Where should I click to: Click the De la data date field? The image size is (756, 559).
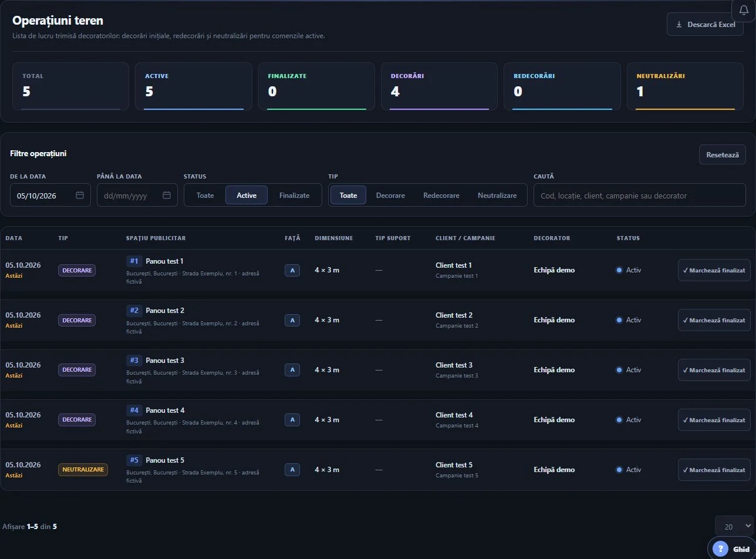point(50,195)
